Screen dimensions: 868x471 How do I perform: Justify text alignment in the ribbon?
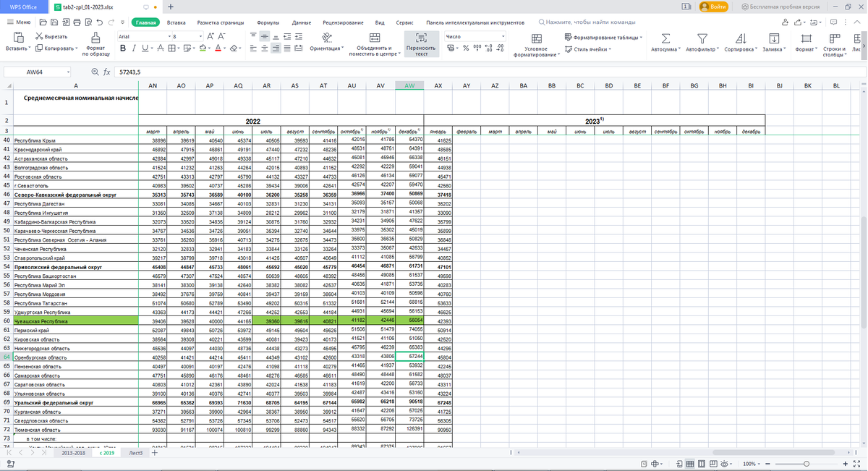point(287,48)
